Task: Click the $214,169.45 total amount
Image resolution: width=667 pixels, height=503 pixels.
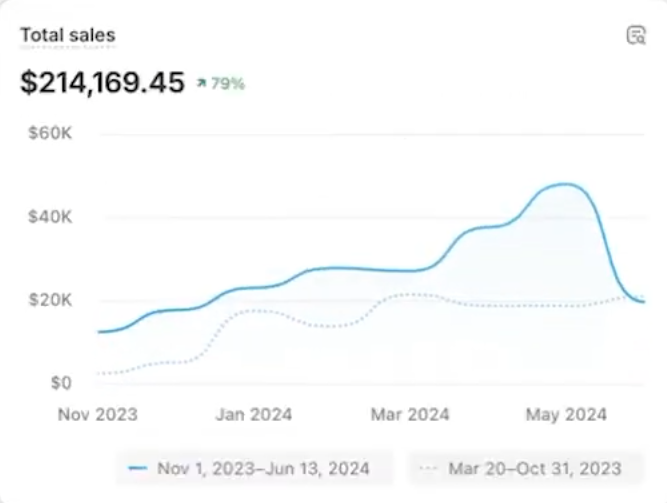Action: pyautogui.click(x=102, y=83)
